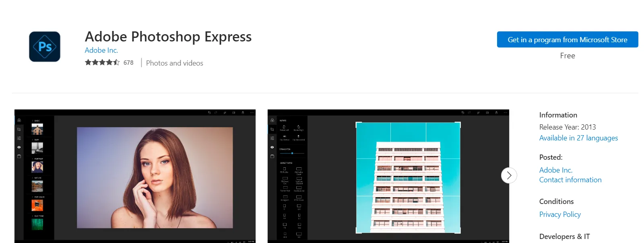Expand the Portrait filter category chevron
Viewport: 644px width, 243px height.
point(33,159)
